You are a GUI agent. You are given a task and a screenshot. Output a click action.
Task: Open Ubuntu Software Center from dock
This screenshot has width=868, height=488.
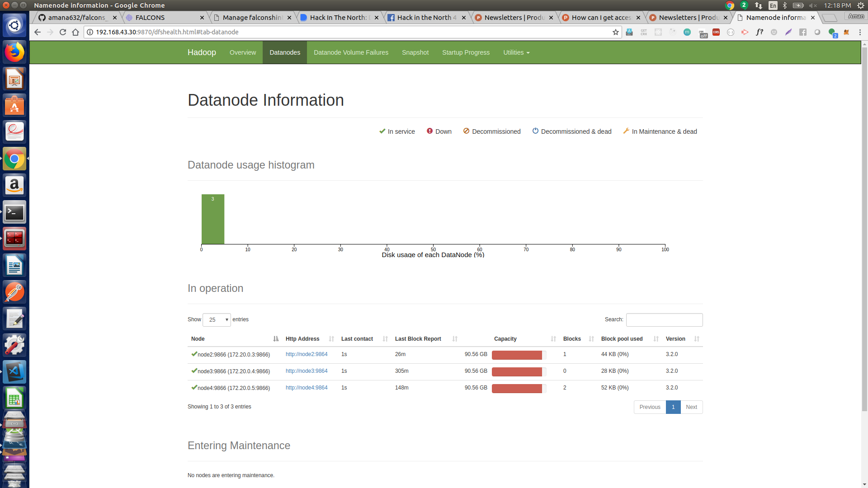(14, 106)
